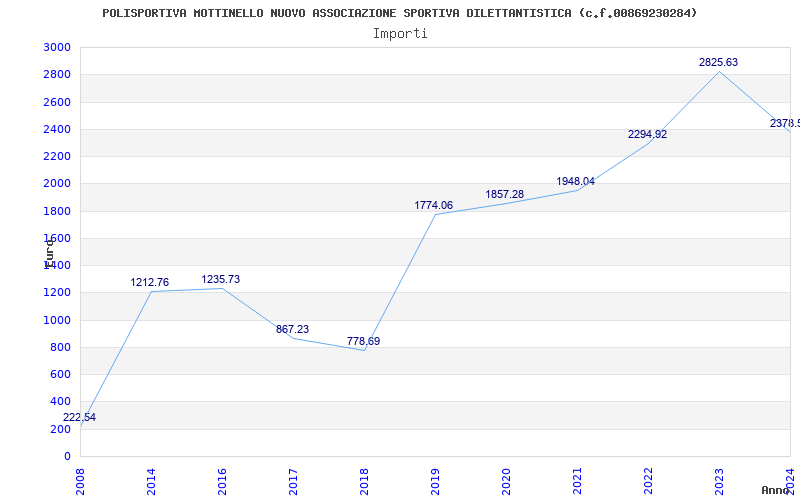
Task: Click the data label 1774.06
Action: (434, 205)
